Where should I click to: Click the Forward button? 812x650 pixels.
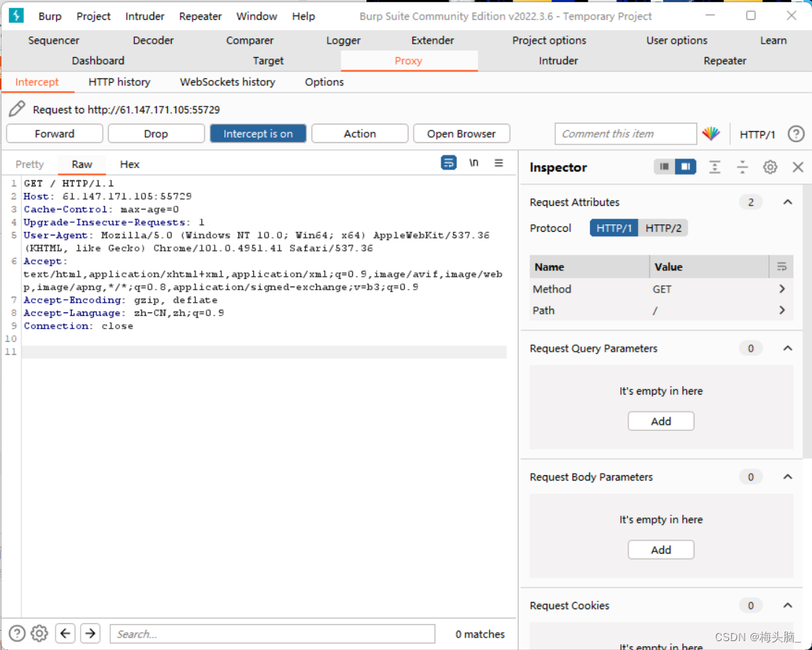[54, 133]
